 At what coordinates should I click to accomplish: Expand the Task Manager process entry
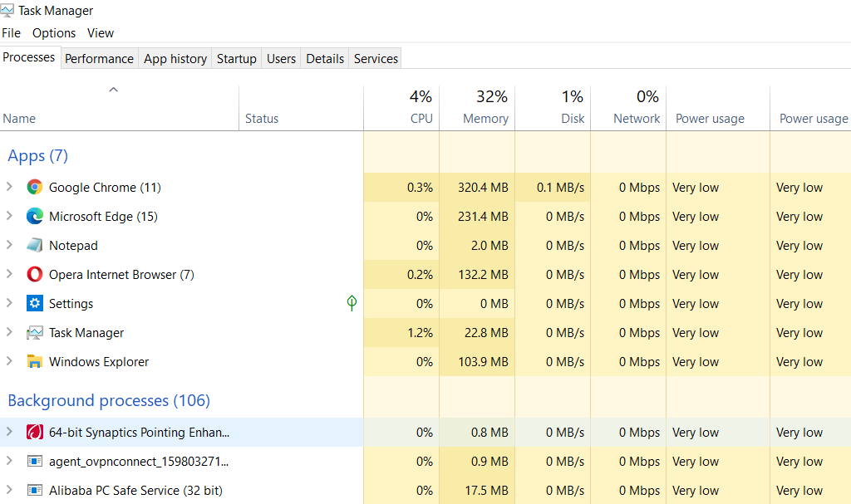click(x=9, y=332)
